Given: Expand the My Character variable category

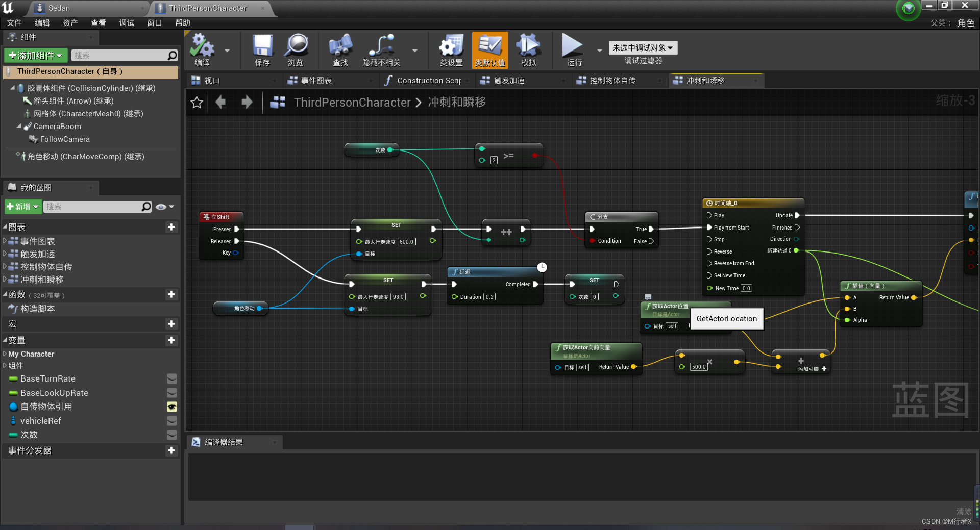Looking at the screenshot, I should [5, 354].
